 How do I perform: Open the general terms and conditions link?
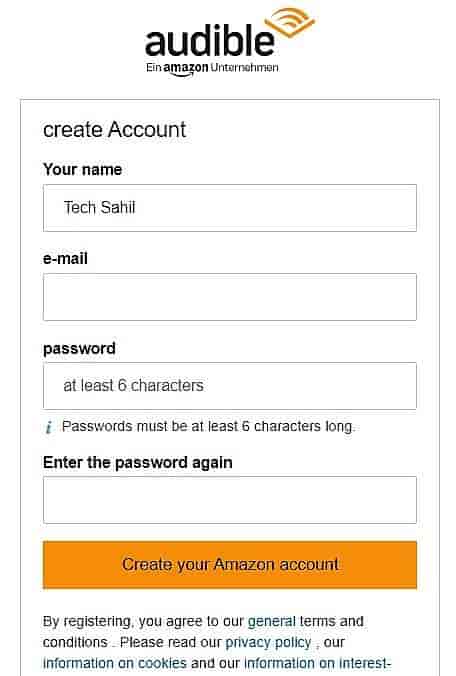click(306, 621)
